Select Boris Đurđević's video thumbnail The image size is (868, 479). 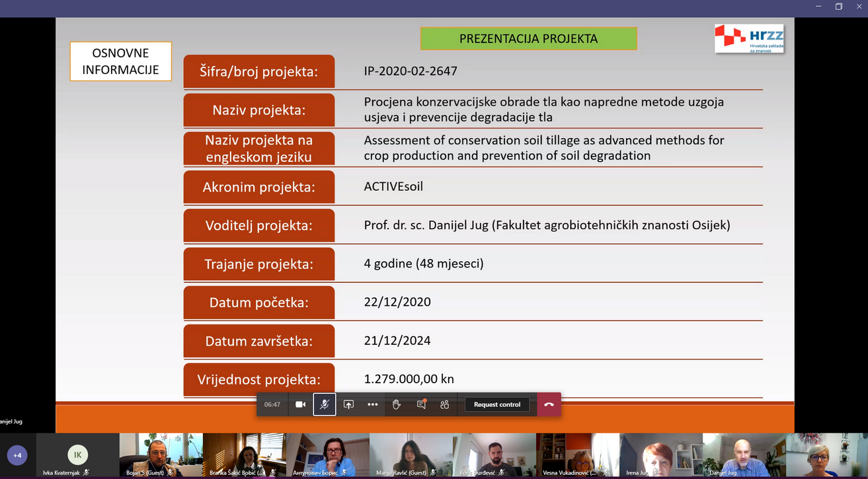[494, 455]
